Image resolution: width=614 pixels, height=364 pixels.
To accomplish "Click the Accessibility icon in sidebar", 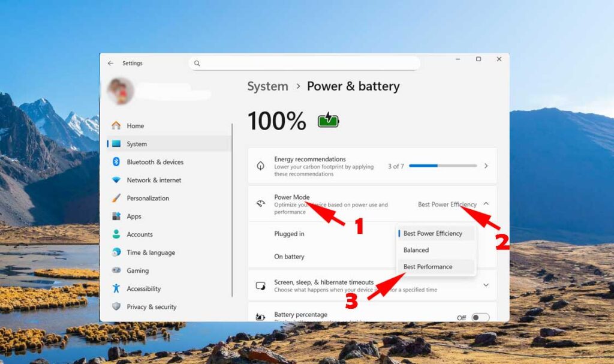I will pos(116,288).
